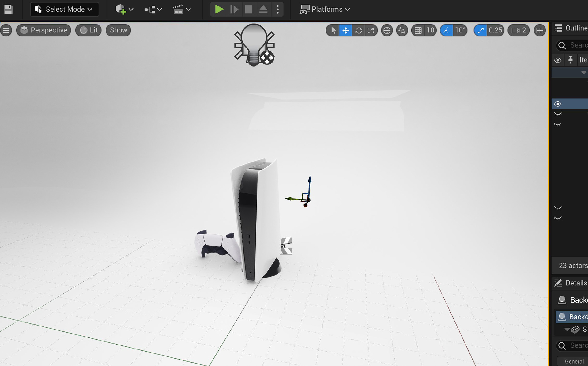Hide the highlighted selected actor's eye
Viewport: 588px width, 366px height.
pyautogui.click(x=558, y=104)
